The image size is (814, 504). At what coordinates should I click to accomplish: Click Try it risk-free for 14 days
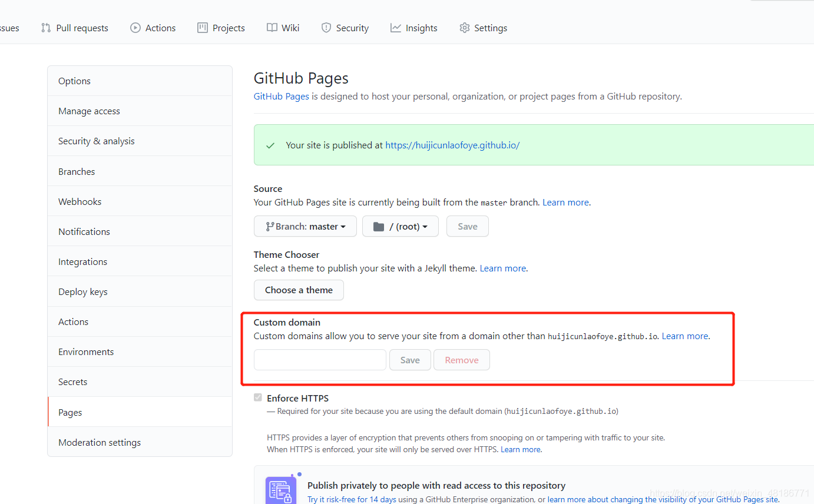click(x=351, y=499)
